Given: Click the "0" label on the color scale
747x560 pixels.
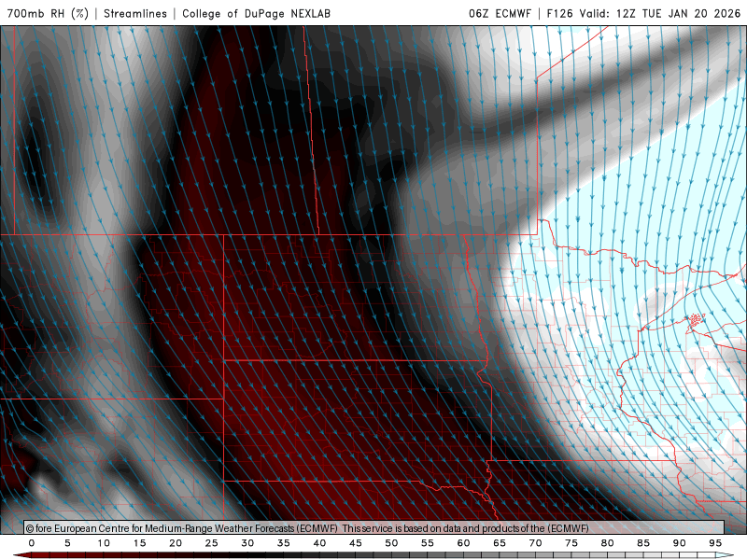Looking at the screenshot, I should (x=32, y=543).
